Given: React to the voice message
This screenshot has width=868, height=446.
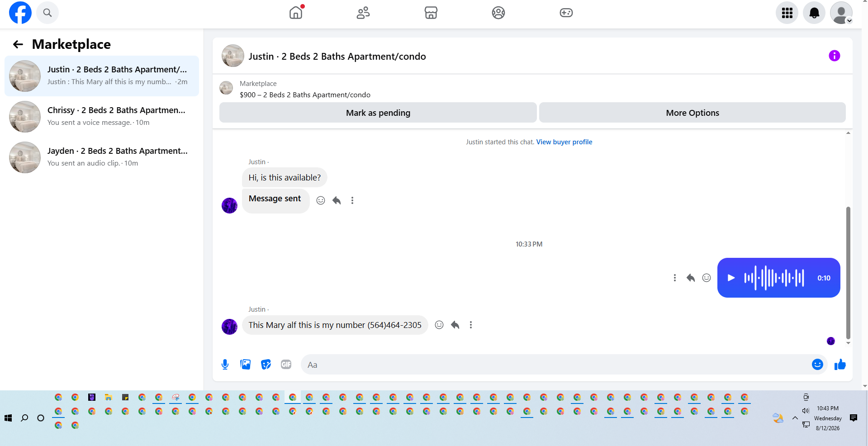Looking at the screenshot, I should pyautogui.click(x=707, y=278).
